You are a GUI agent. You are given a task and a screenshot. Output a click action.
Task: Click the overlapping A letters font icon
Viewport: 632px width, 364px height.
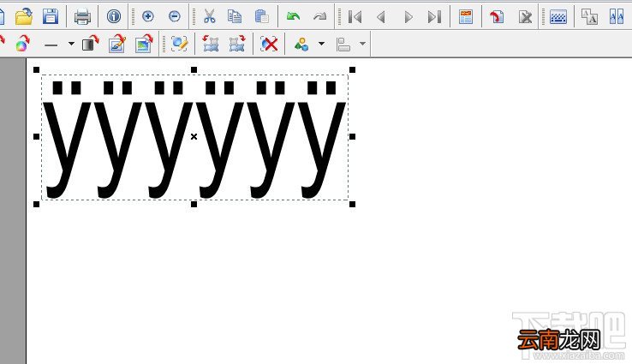point(589,17)
